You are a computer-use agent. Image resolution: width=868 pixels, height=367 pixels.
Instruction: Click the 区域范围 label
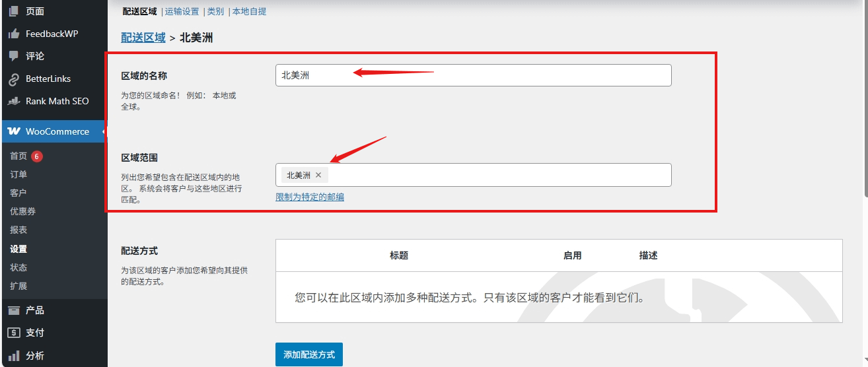point(139,158)
